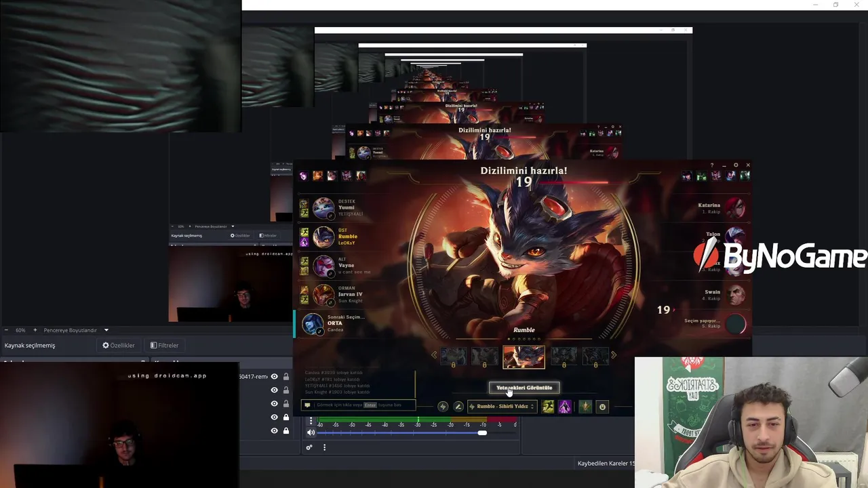The image size is (868, 488).
Task: Click the swap icon on Jarvan IV's portrait
Action: click(x=331, y=302)
